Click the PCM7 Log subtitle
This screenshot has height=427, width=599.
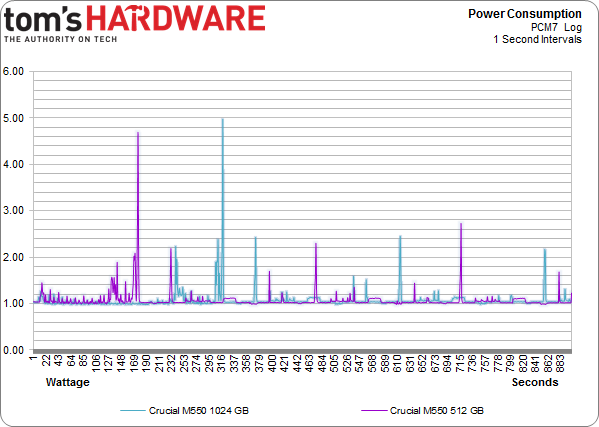tap(556, 27)
